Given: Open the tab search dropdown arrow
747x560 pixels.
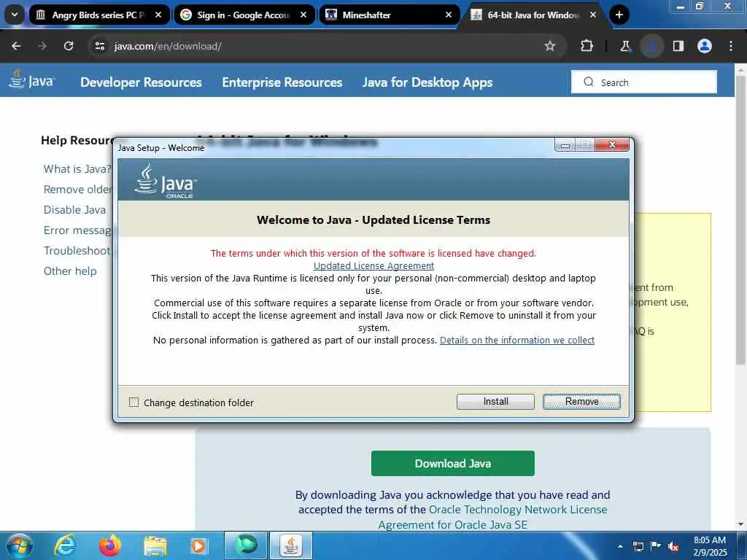Looking at the screenshot, I should tap(15, 15).
